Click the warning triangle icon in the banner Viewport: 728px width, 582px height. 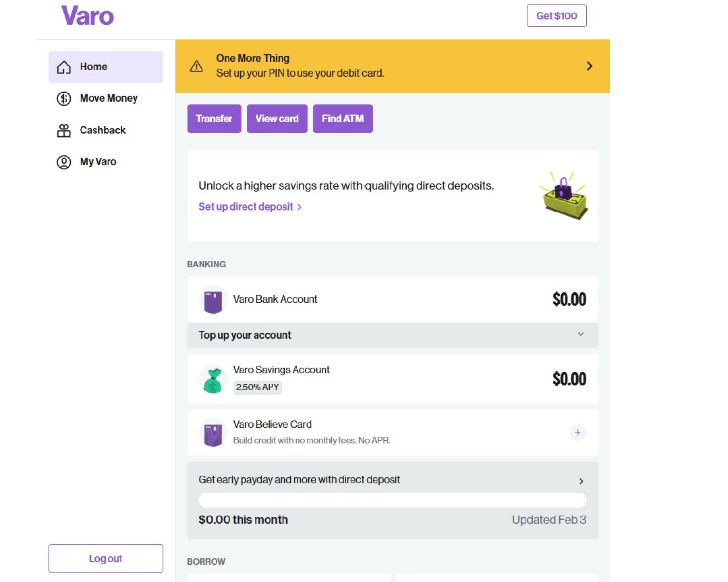pos(196,66)
